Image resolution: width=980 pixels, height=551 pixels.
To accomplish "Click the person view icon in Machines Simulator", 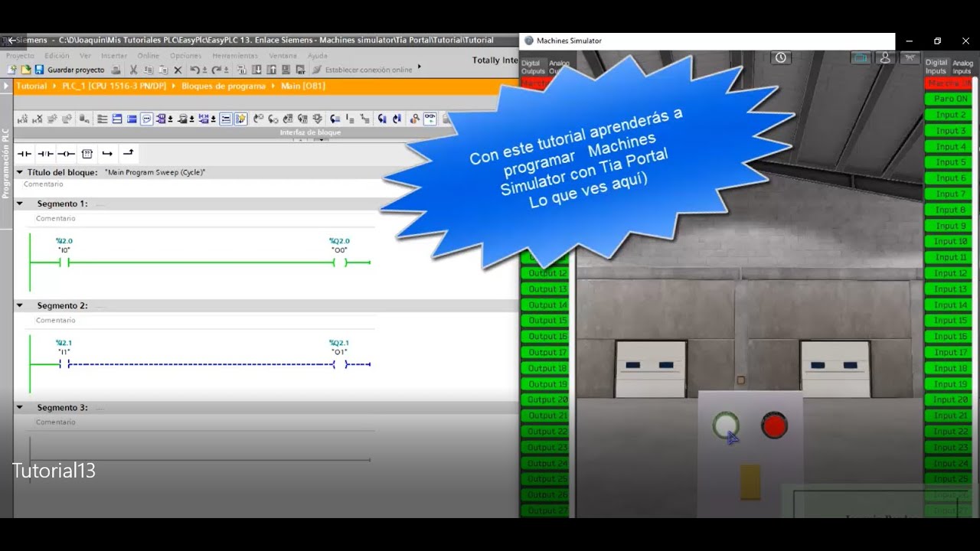I will pyautogui.click(x=885, y=57).
